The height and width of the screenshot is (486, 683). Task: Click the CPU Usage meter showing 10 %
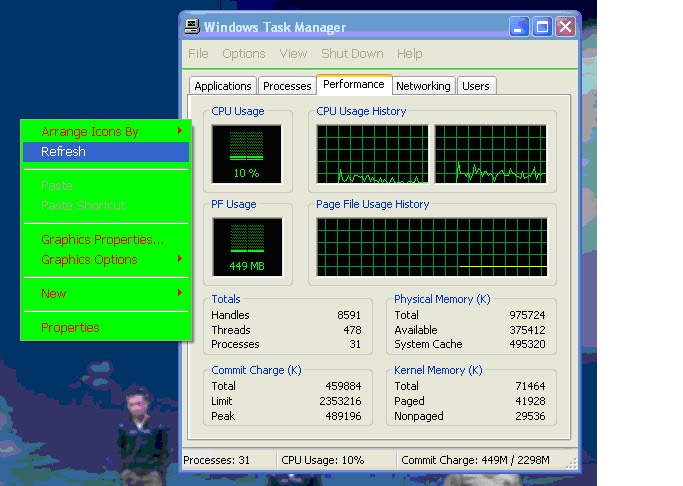[247, 154]
